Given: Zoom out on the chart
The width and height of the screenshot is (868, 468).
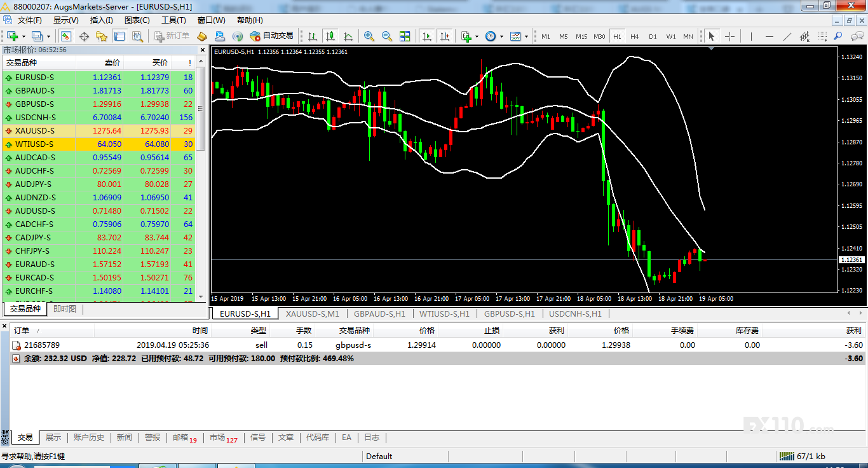Looking at the screenshot, I should click(x=386, y=36).
